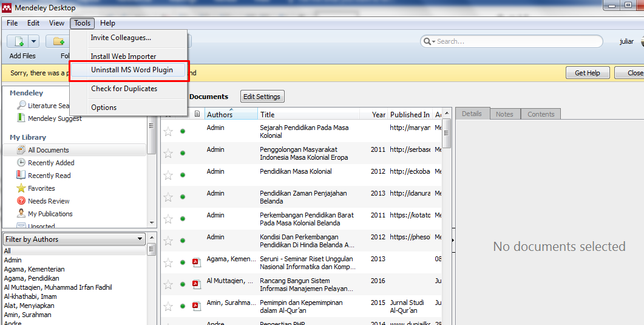
Task: Toggle star for 'Penggolongan Masyarakat Indonesia' row
Action: click(168, 153)
